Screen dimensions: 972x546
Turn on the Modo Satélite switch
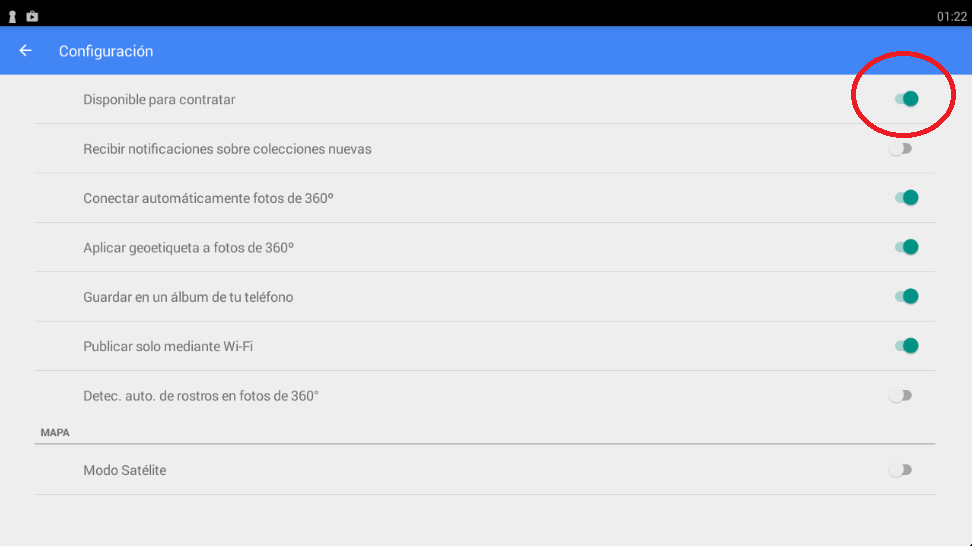point(900,470)
